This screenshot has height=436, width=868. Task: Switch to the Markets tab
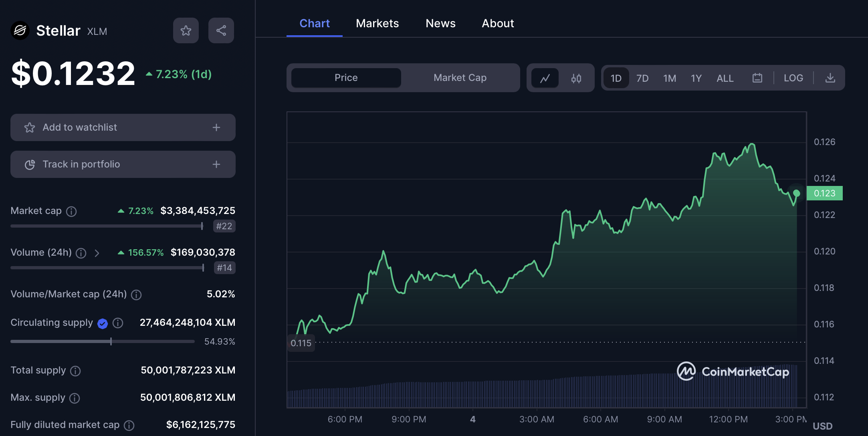point(377,23)
